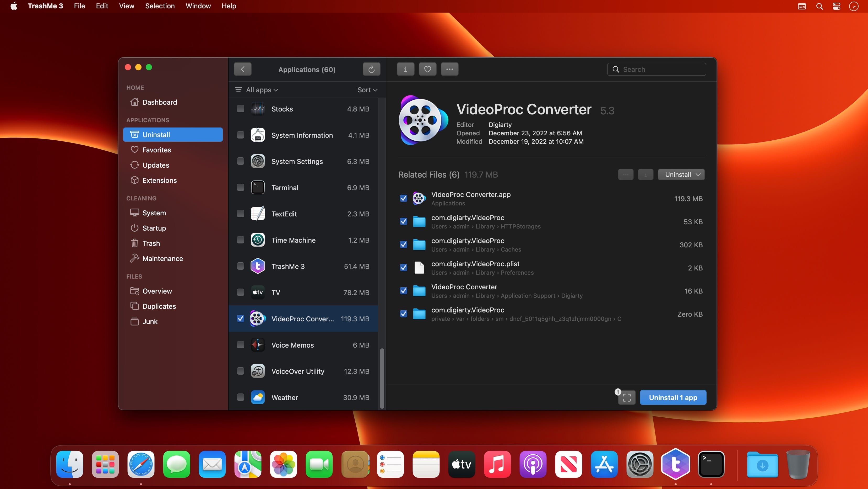The width and height of the screenshot is (868, 489).
Task: Open the Uninstall dropdown in Related Files
Action: pos(681,175)
